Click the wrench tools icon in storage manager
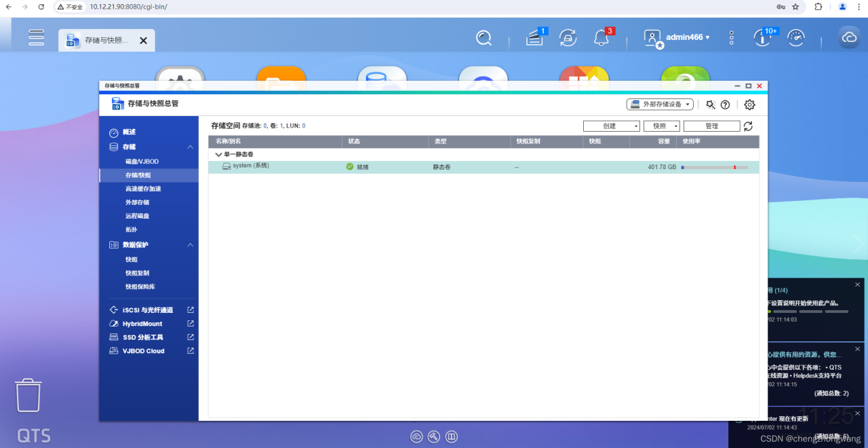The image size is (868, 448). (x=710, y=105)
